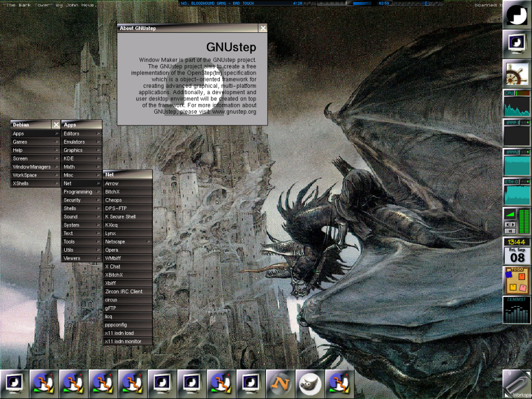Select K Secure Shell

point(128,217)
